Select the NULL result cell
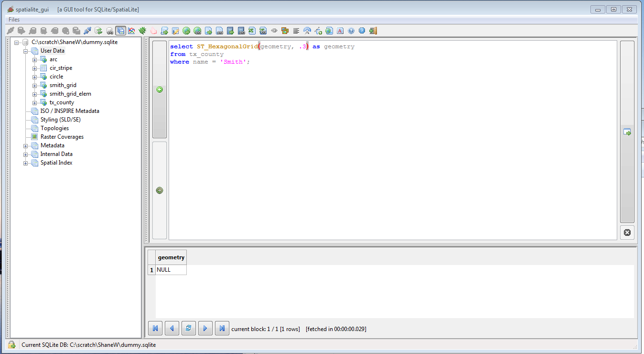644x354 pixels. pyautogui.click(x=171, y=270)
